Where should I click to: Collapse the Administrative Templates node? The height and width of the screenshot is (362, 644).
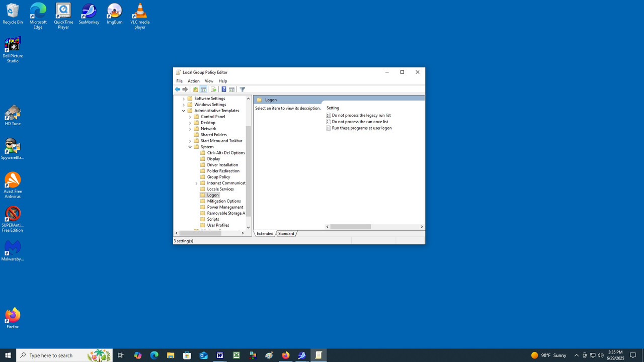point(184,111)
